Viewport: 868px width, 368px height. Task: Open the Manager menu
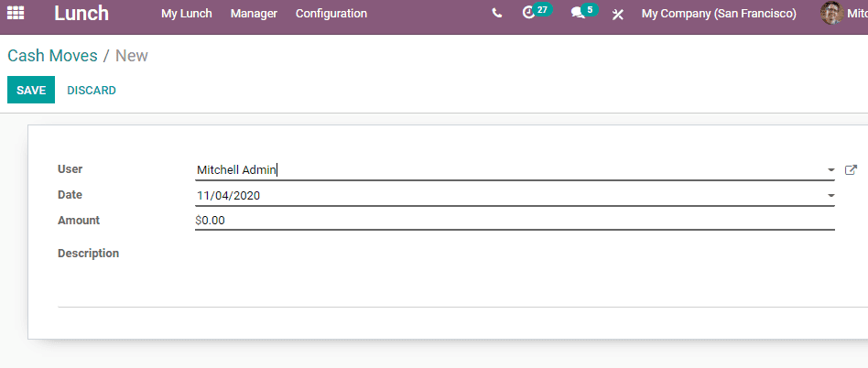(x=254, y=14)
